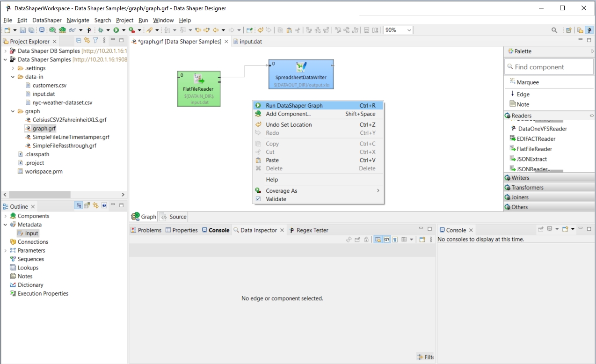The width and height of the screenshot is (596, 364).
Task: Open the Data Inspector tab
Action: point(255,230)
